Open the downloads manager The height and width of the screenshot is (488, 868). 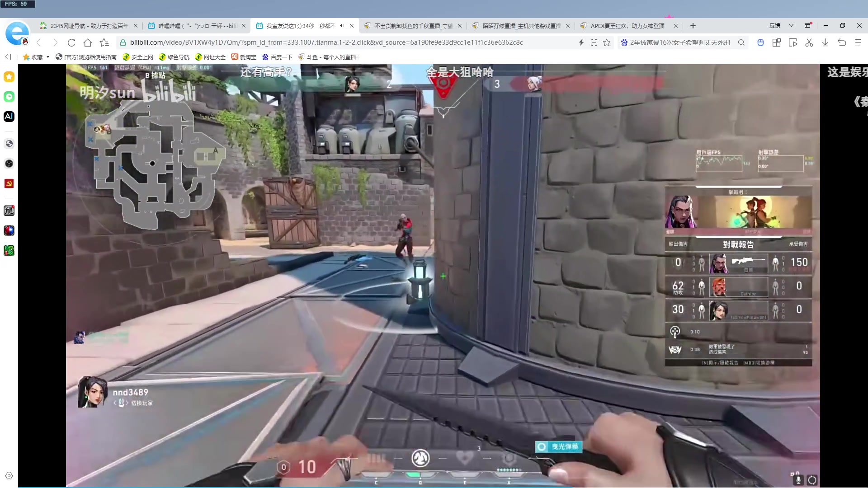pos(825,42)
